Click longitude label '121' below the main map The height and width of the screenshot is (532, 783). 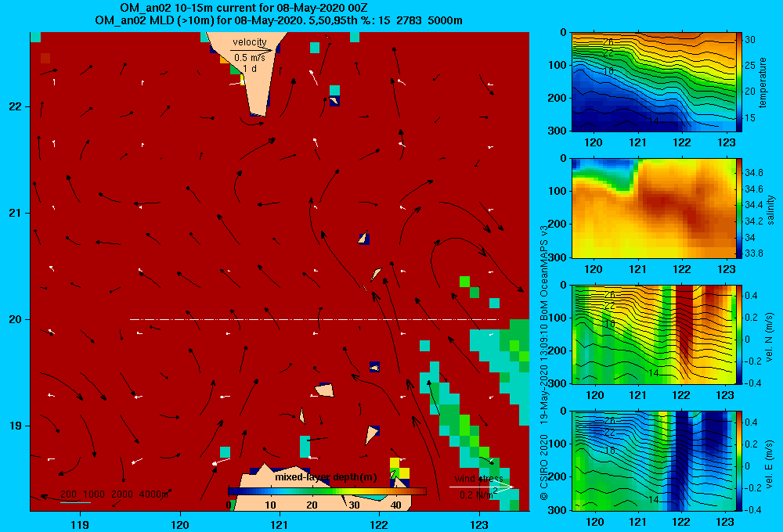[280, 525]
